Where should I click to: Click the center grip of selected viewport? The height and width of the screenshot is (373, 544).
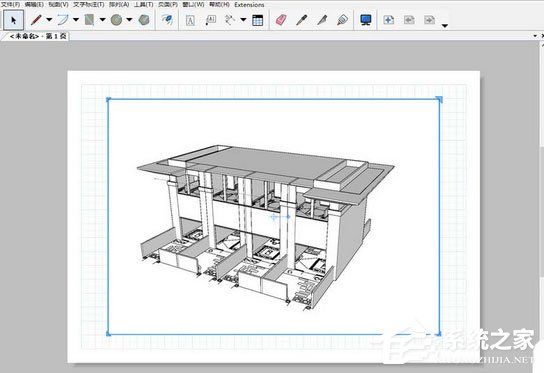(274, 217)
